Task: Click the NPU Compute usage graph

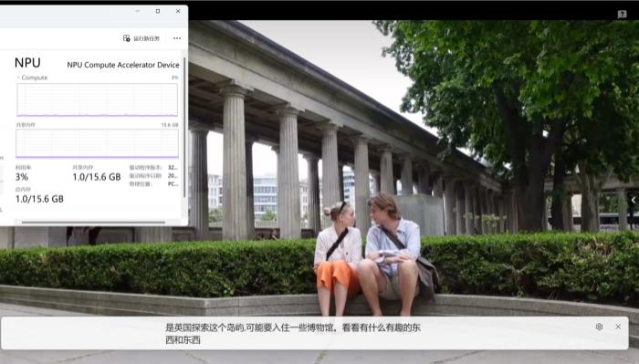Action: (97, 99)
